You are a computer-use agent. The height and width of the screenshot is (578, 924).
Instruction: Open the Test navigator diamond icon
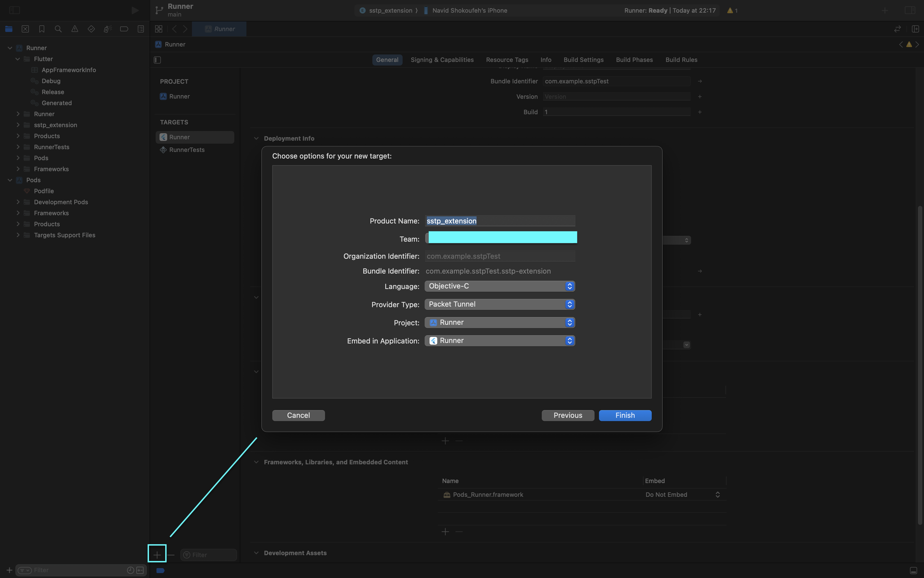pyautogui.click(x=91, y=29)
